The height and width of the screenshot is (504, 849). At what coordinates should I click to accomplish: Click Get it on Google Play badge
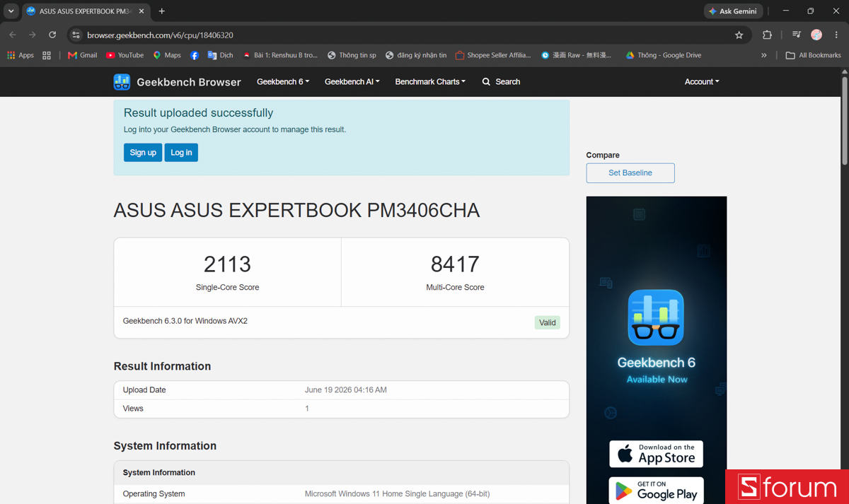point(657,490)
